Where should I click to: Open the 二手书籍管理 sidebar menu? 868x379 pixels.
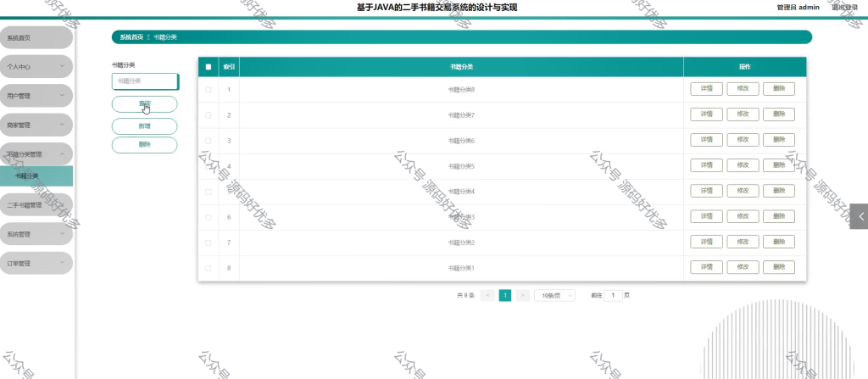pos(36,205)
